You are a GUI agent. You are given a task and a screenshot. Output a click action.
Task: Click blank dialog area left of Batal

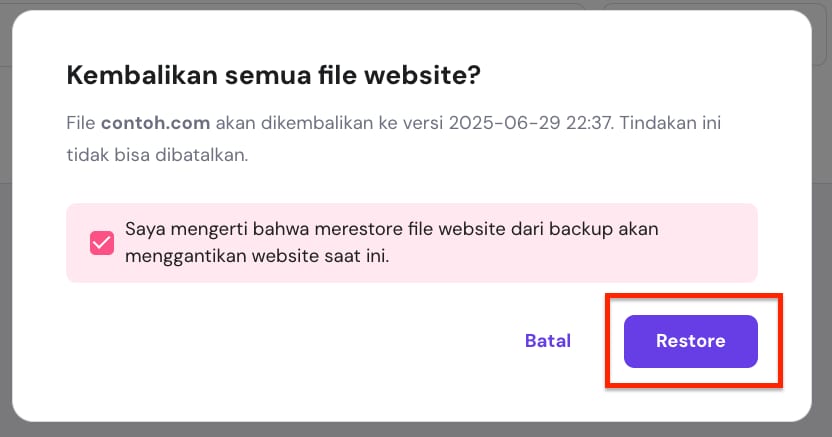click(300, 341)
